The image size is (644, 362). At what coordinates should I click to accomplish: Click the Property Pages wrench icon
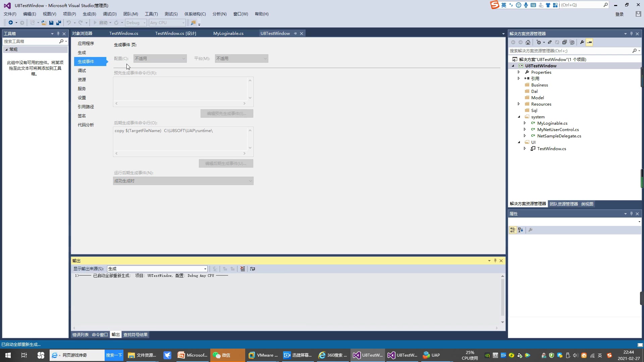coord(530,230)
